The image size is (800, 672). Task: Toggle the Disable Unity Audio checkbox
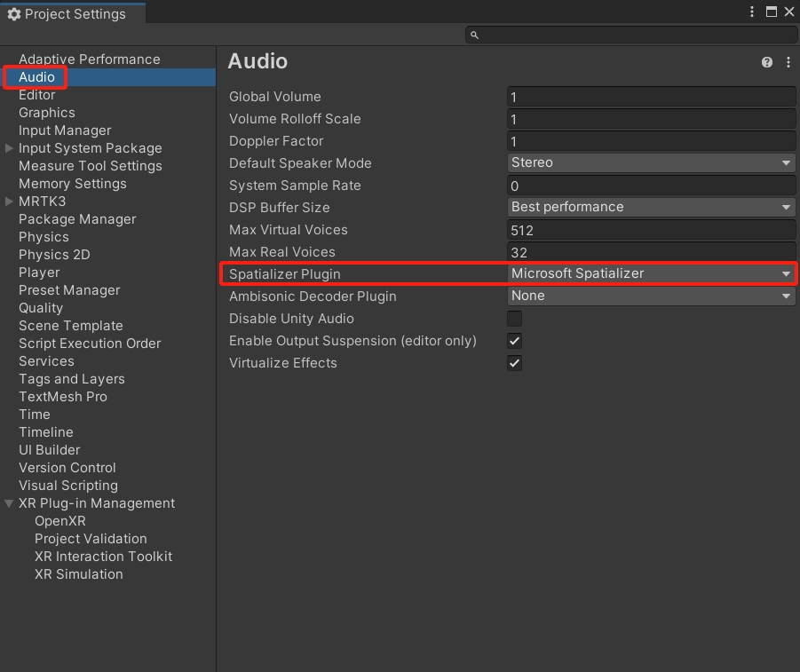pyautogui.click(x=514, y=319)
